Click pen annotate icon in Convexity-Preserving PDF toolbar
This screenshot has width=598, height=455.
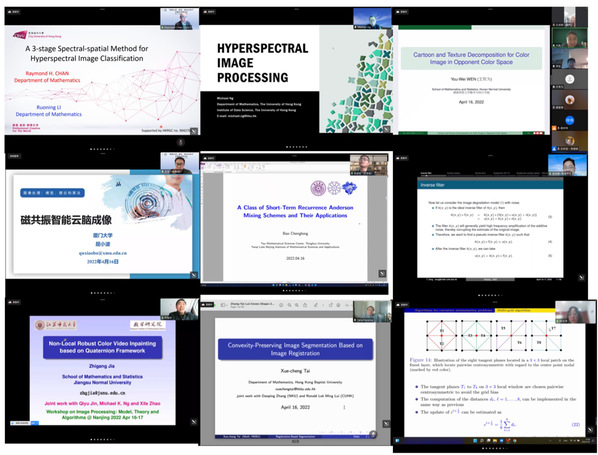(x=316, y=305)
